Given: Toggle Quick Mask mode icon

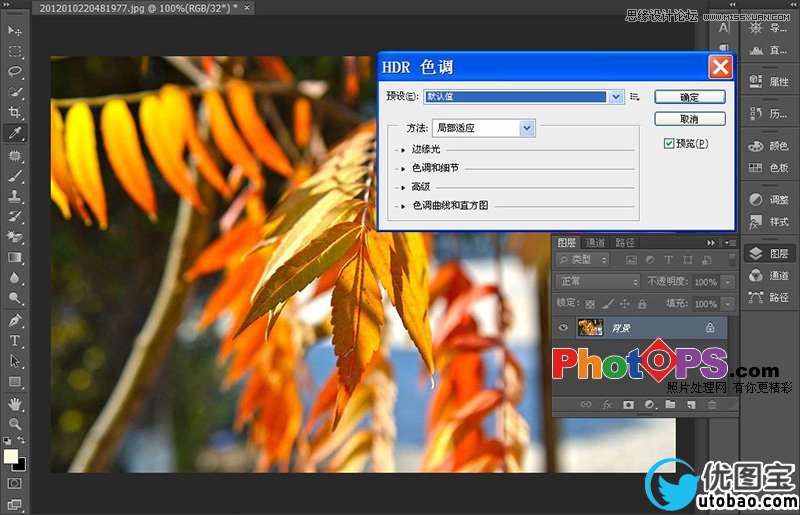Looking at the screenshot, I should point(15,483).
